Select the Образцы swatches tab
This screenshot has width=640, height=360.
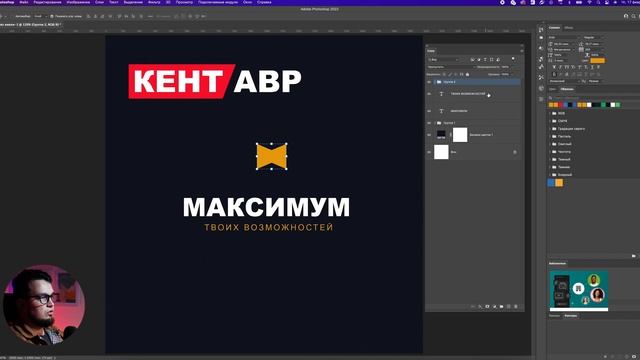point(567,89)
